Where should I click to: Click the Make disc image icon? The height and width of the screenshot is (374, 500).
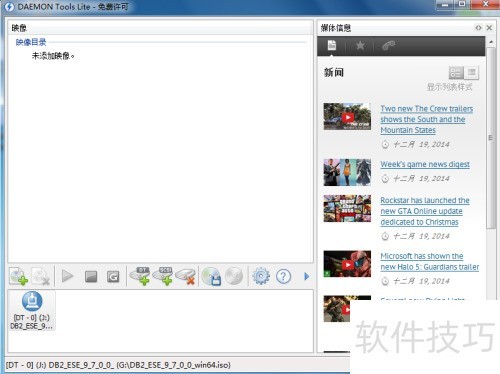click(x=211, y=276)
